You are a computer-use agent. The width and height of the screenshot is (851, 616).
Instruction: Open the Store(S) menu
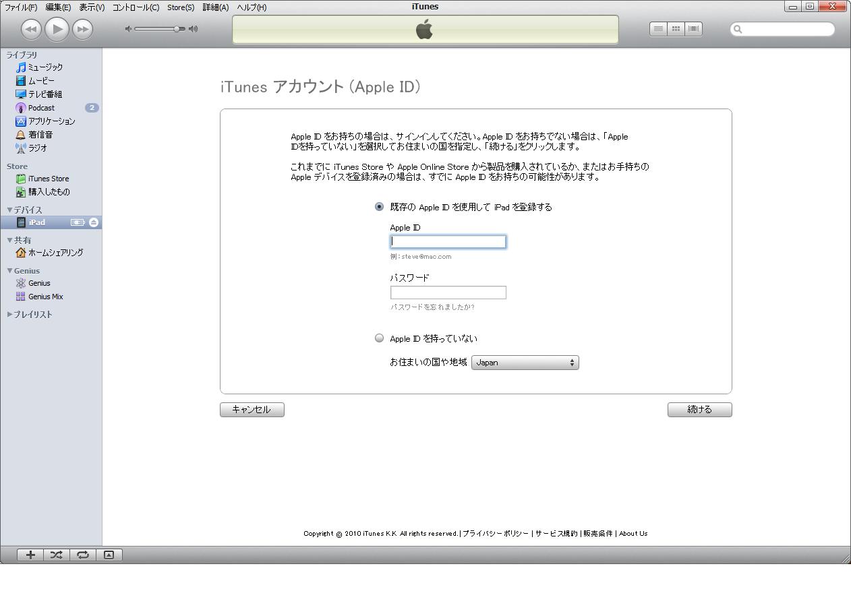(181, 7)
